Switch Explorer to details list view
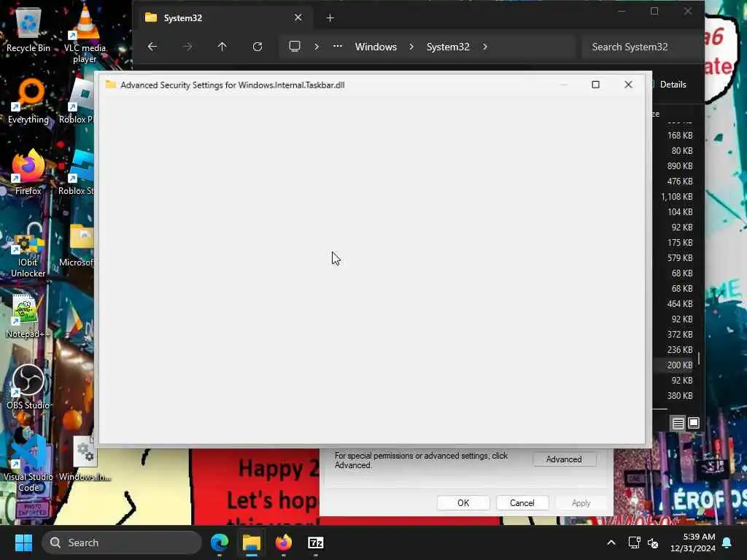Screen dimensions: 747x560 [x=678, y=423]
